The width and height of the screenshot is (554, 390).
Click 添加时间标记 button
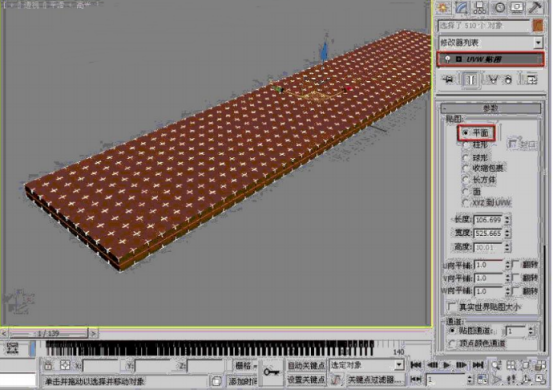pyautogui.click(x=243, y=381)
